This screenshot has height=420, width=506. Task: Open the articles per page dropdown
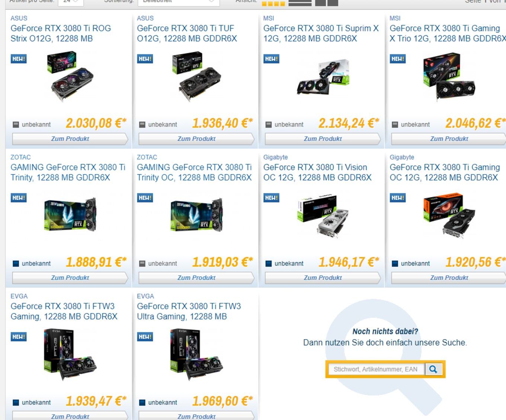pos(70,1)
